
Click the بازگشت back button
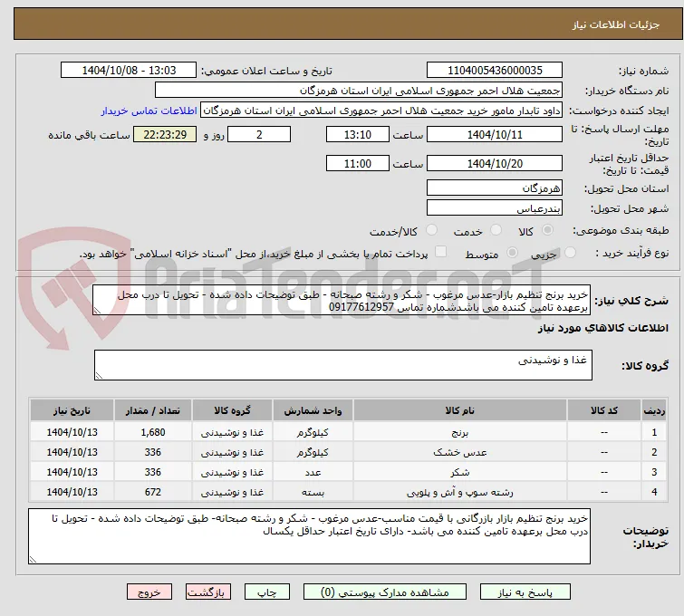point(207,592)
